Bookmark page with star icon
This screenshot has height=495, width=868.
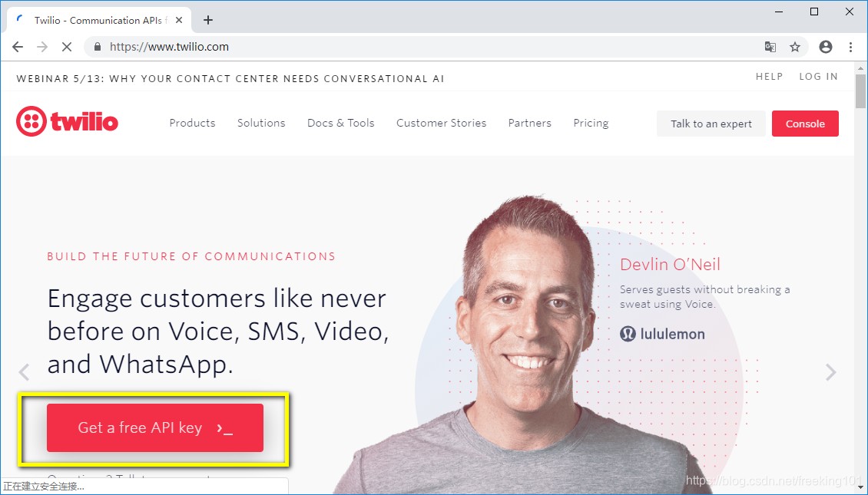[x=795, y=47]
